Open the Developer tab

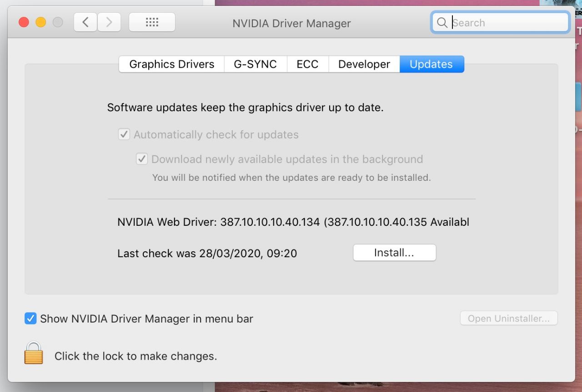[x=364, y=64]
